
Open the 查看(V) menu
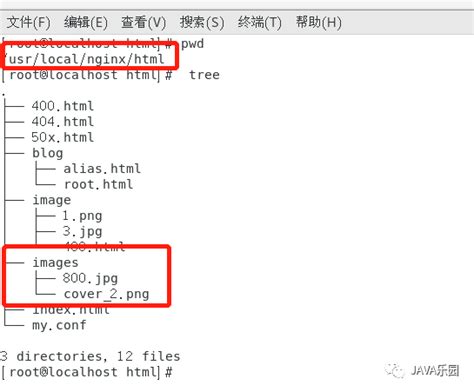coord(143,22)
